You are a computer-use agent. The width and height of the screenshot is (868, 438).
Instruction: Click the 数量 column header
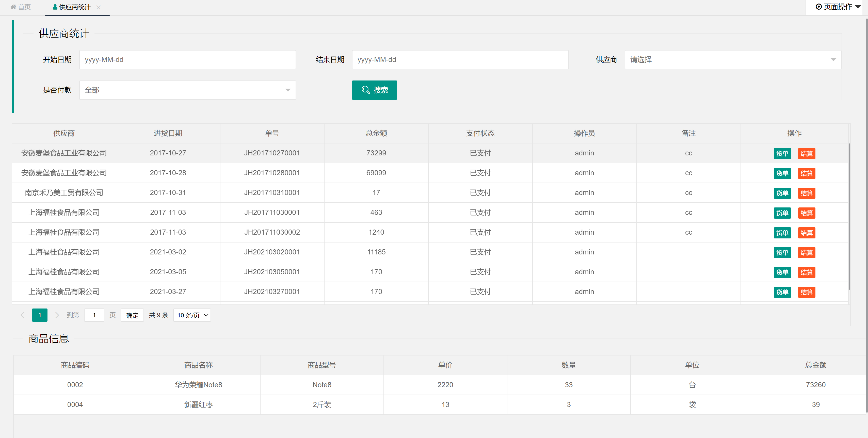coord(568,365)
